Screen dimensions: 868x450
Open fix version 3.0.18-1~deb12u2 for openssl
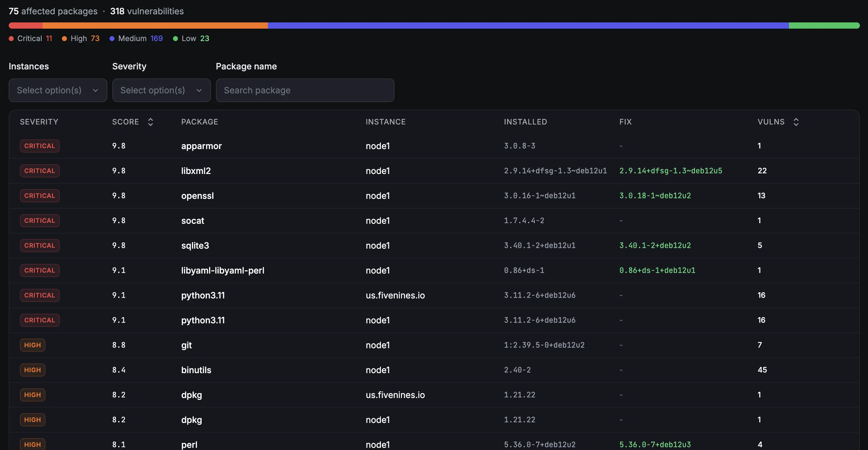coord(655,195)
